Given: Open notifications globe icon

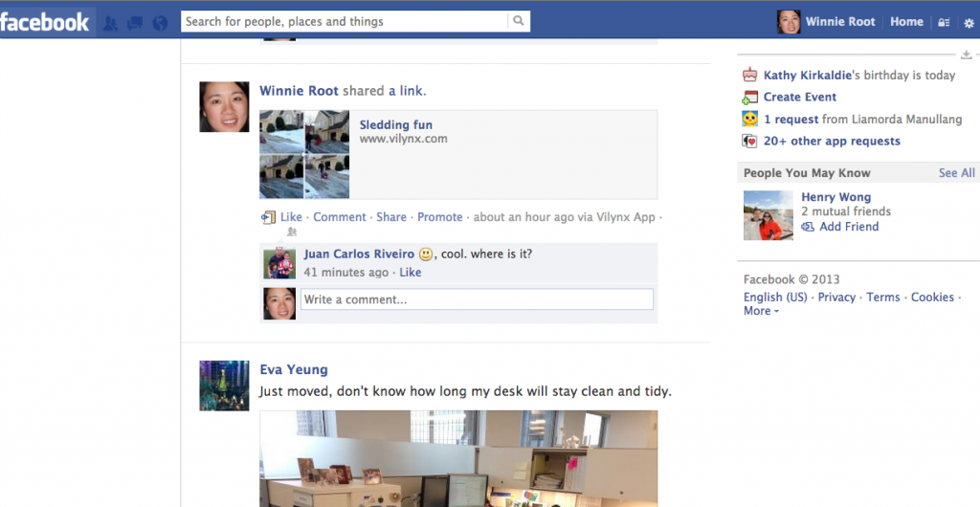Looking at the screenshot, I should tap(160, 23).
